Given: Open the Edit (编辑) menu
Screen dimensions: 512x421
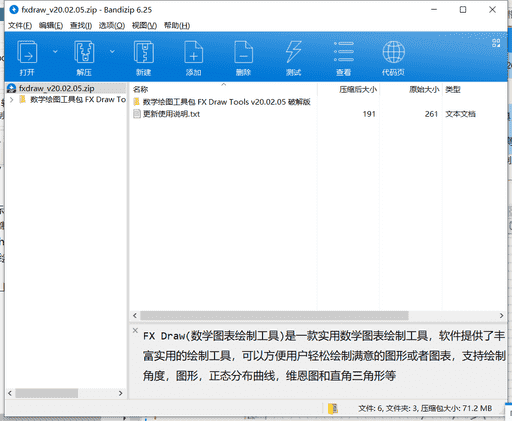Looking at the screenshot, I should (x=51, y=26).
